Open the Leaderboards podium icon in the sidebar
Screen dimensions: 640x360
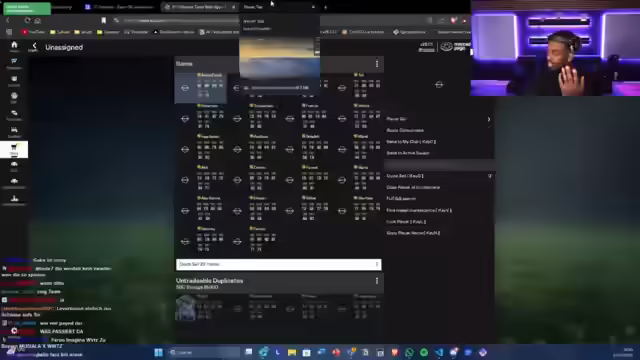14,199
